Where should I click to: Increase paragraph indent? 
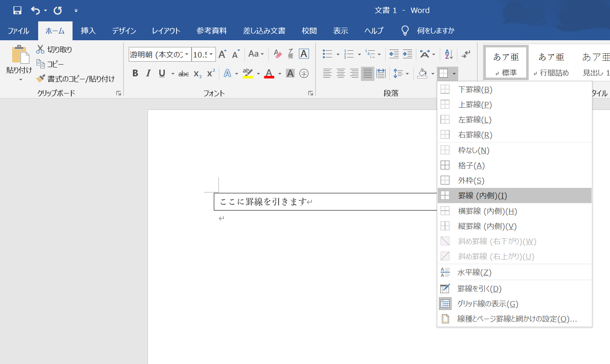pos(408,54)
